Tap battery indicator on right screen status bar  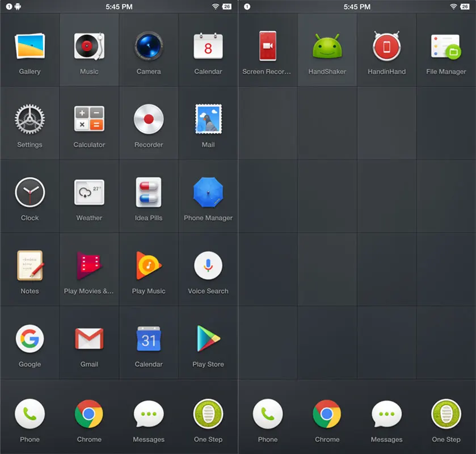click(x=465, y=6)
